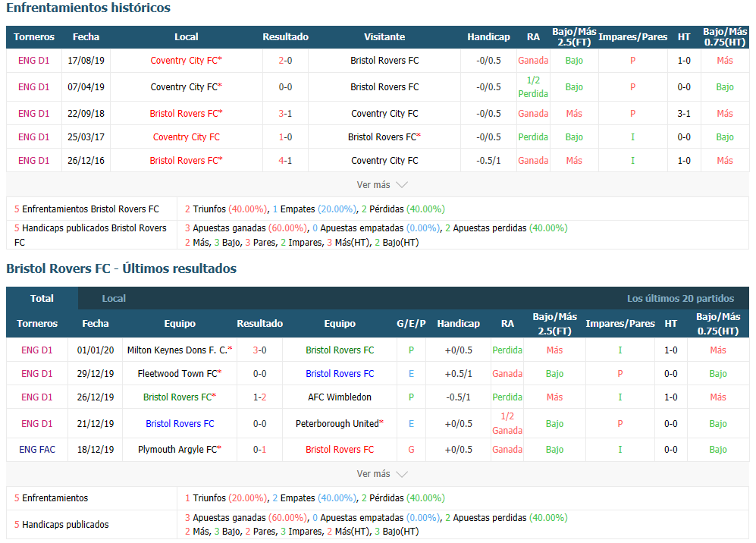Click the Handicap header in historical table

488,36
